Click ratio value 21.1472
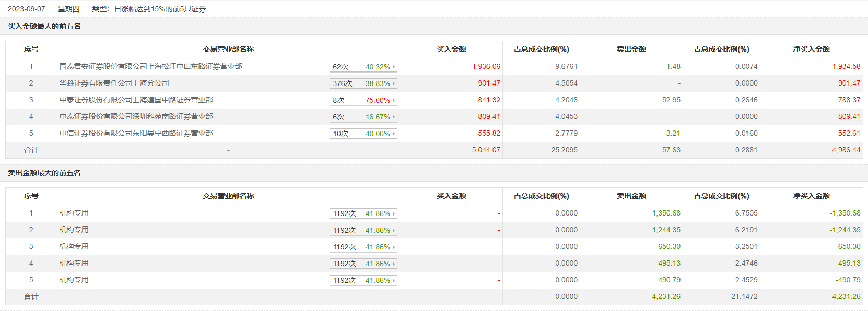 pyautogui.click(x=744, y=296)
